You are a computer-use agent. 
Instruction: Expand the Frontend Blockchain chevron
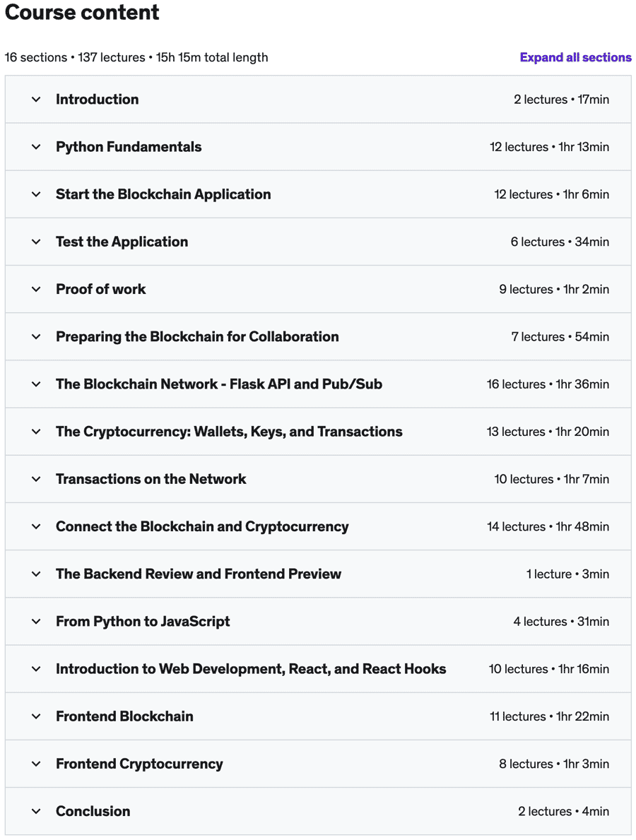coord(36,716)
